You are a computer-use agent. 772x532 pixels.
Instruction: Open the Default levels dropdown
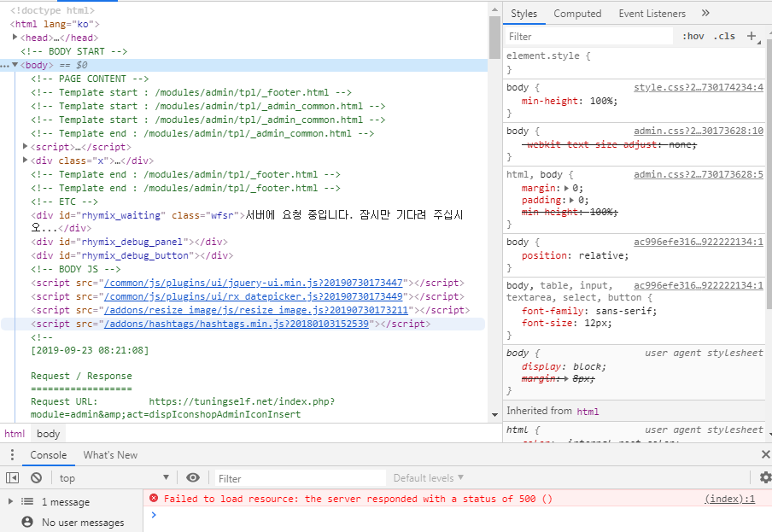click(429, 478)
